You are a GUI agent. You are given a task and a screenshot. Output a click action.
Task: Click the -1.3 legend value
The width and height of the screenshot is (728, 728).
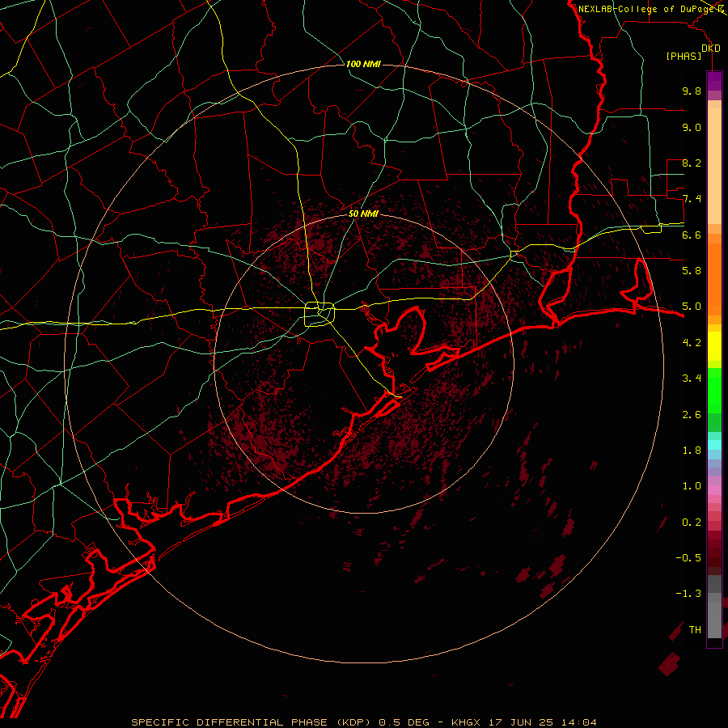coord(688,594)
